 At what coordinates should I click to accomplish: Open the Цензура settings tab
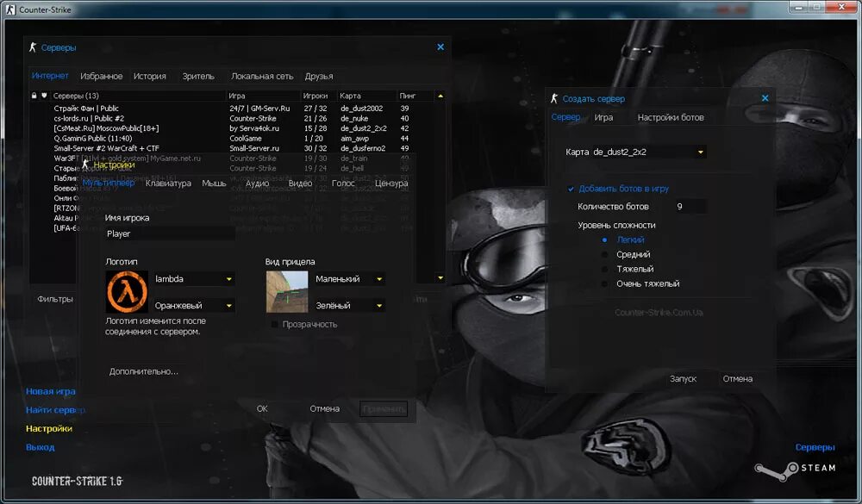pyautogui.click(x=390, y=183)
